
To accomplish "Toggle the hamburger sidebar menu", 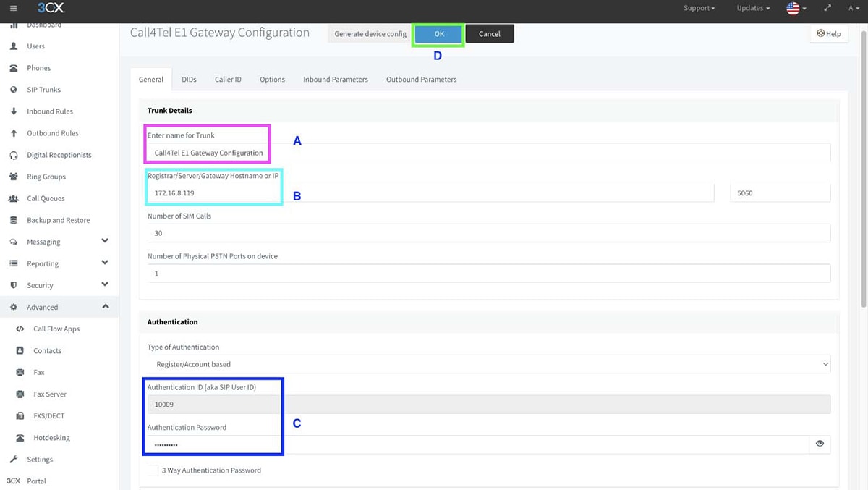I will coord(13,8).
